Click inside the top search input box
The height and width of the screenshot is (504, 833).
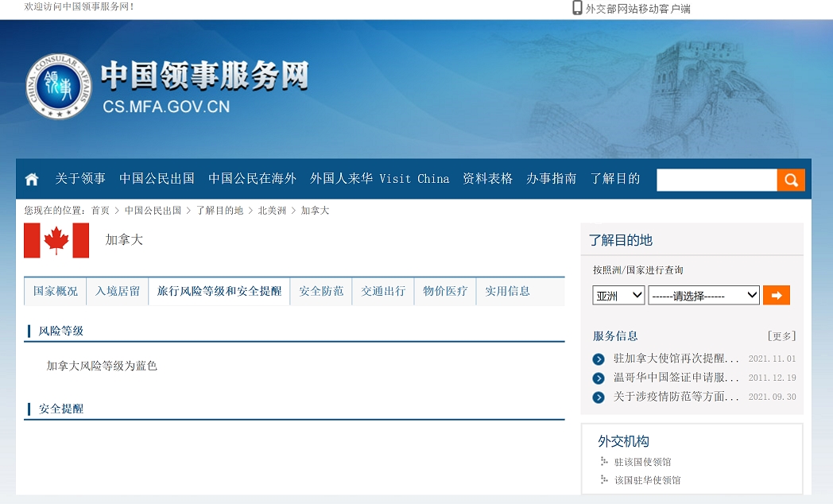coord(715,180)
